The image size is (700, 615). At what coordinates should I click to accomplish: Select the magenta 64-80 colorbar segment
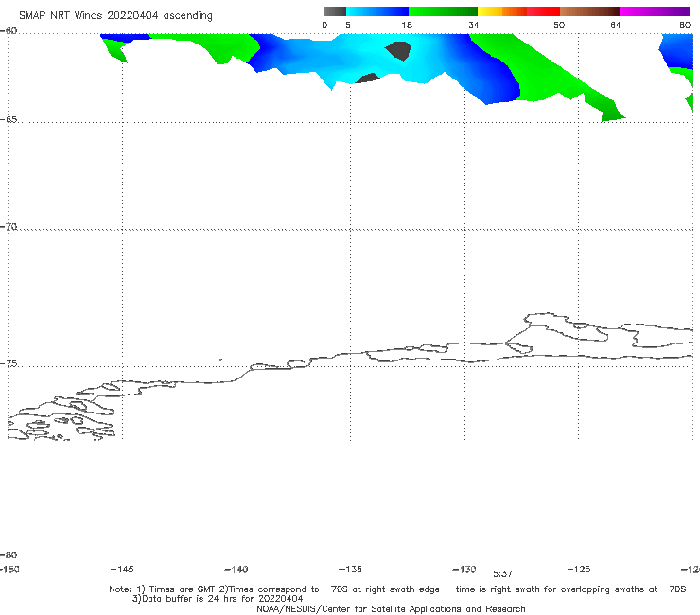coord(655,11)
